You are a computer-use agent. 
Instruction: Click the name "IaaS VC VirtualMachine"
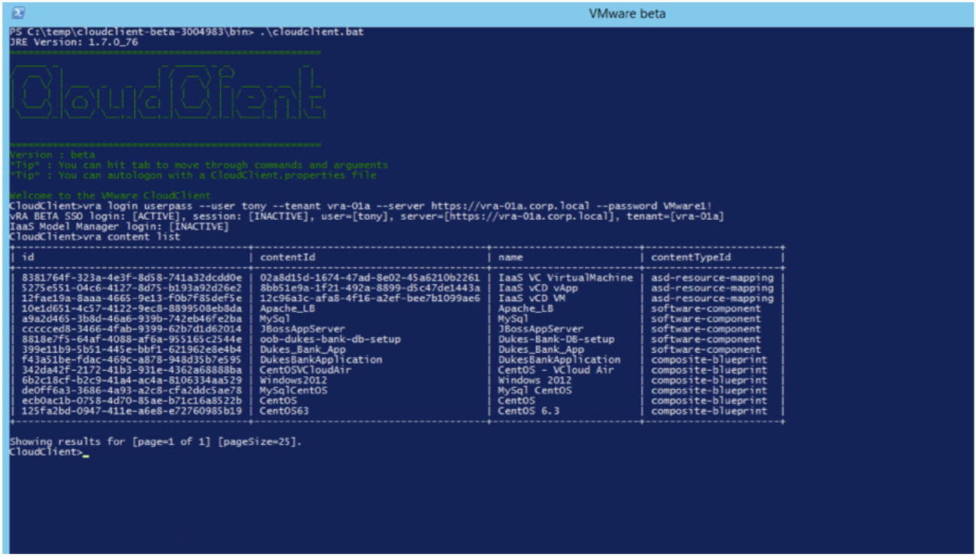point(565,278)
